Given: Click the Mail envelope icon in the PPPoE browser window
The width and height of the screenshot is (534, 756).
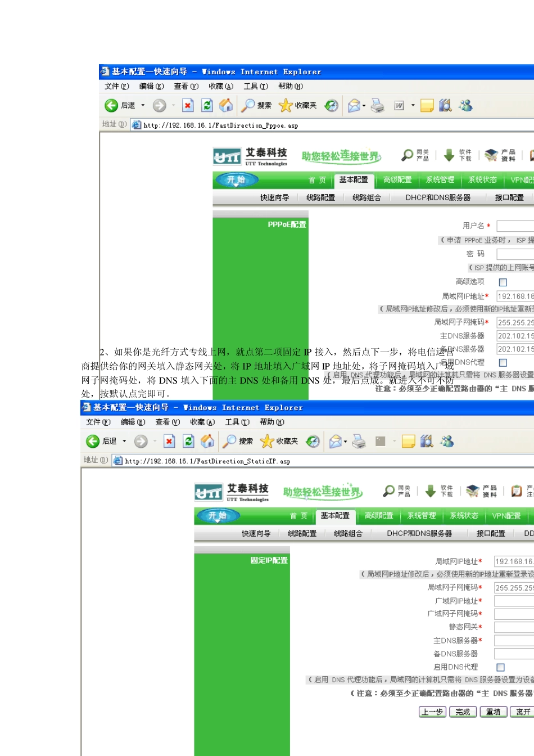Looking at the screenshot, I should 354,105.
